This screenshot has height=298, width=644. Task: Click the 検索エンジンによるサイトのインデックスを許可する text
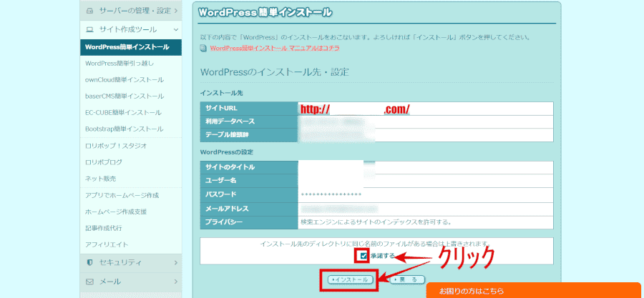coord(376,222)
